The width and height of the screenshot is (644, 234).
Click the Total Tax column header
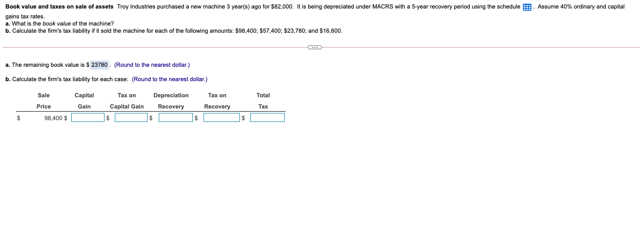[263, 101]
